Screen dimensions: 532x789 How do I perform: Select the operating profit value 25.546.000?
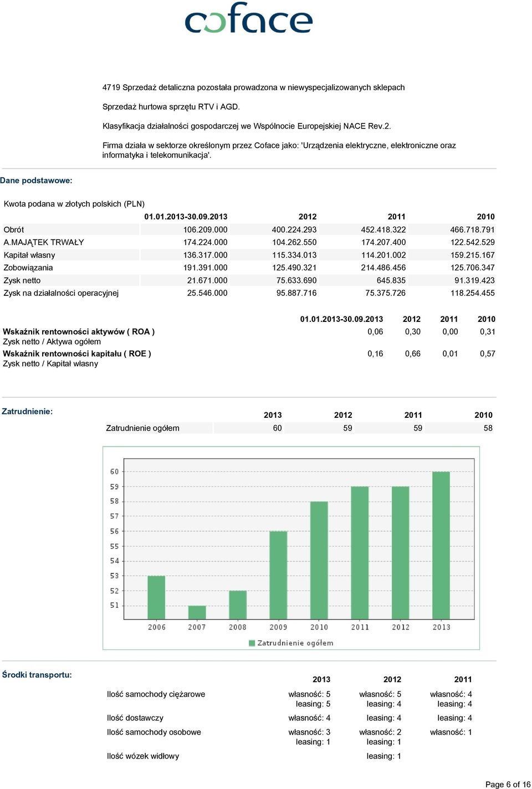coord(207,293)
